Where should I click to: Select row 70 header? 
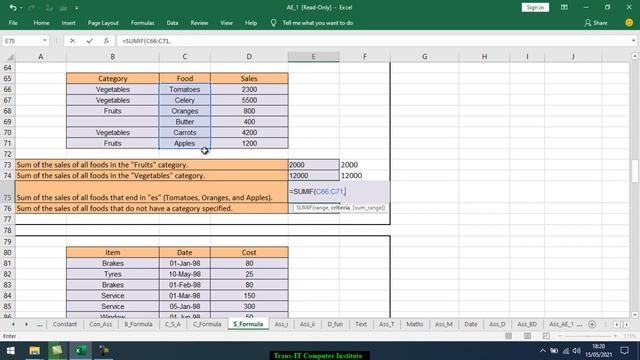point(7,132)
